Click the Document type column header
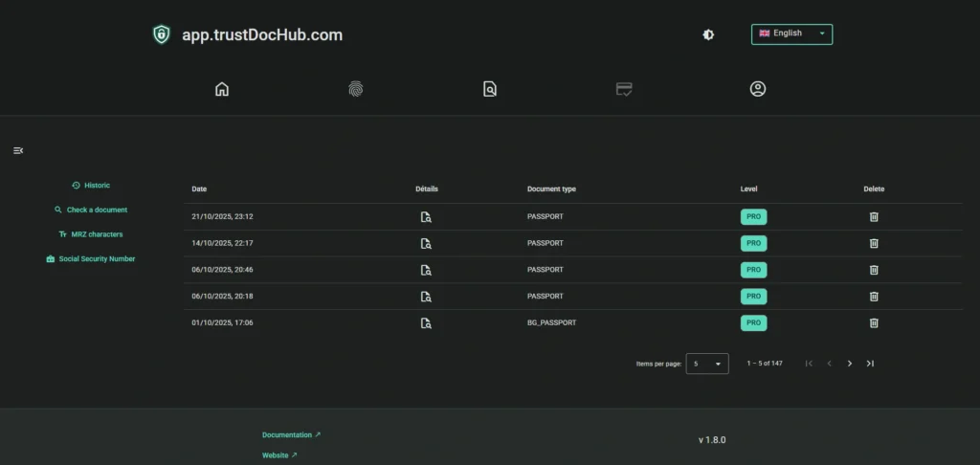This screenshot has width=980, height=465. [551, 188]
